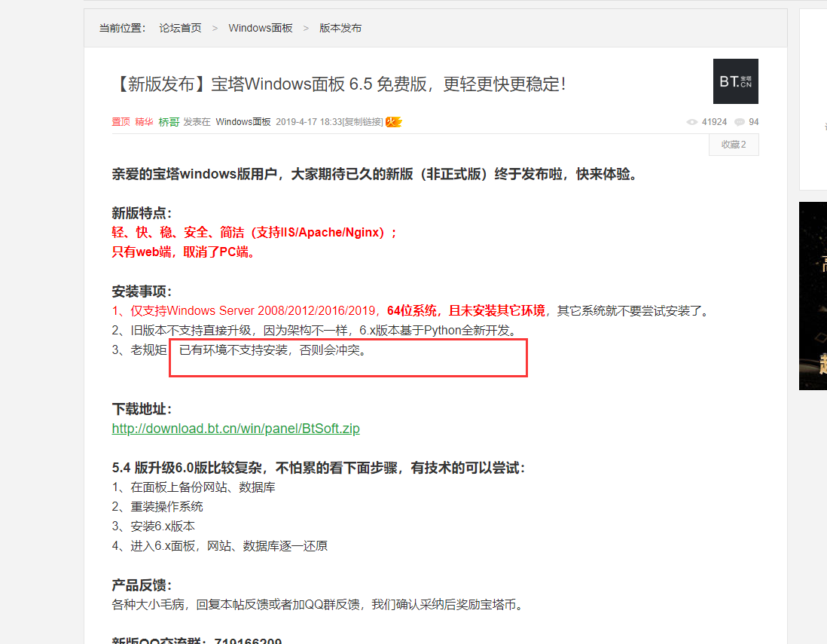Click the reply bubble icon beside 94

[x=740, y=122]
